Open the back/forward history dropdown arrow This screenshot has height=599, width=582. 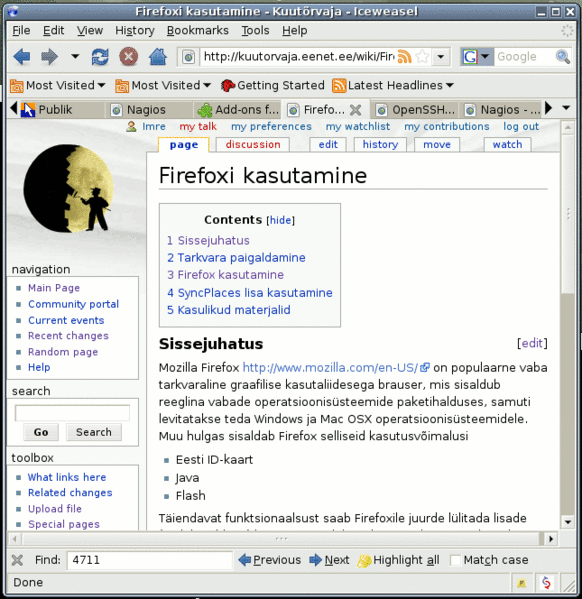point(75,57)
